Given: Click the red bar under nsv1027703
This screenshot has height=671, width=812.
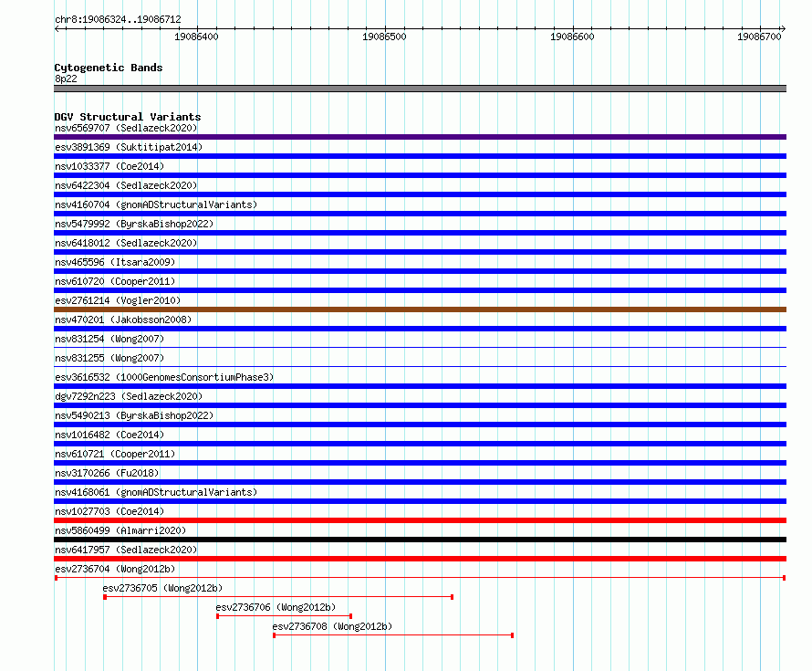Looking at the screenshot, I should [420, 520].
